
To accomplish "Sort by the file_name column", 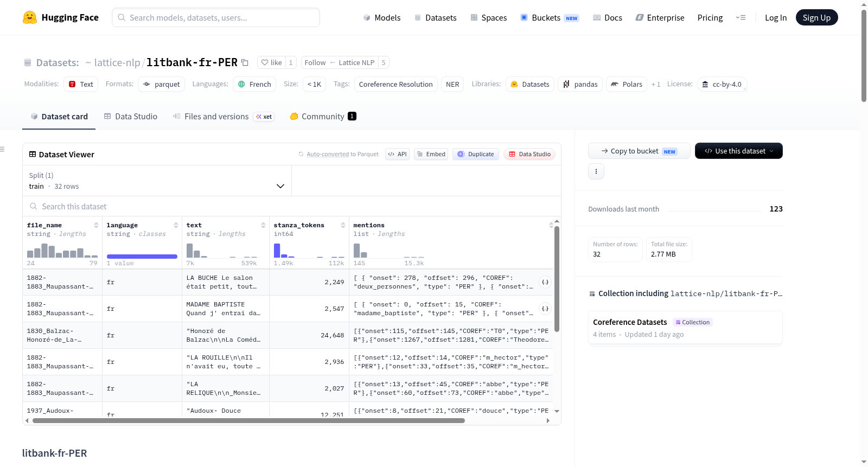I will click(96, 225).
